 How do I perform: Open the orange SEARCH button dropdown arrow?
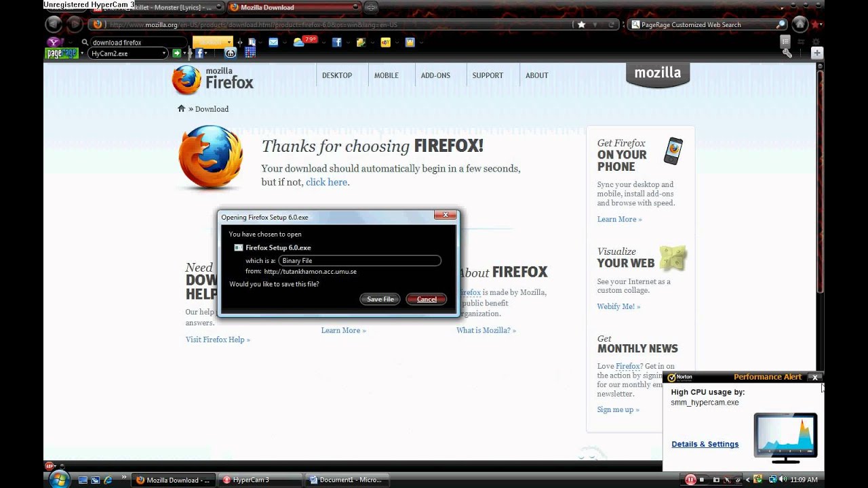click(229, 42)
